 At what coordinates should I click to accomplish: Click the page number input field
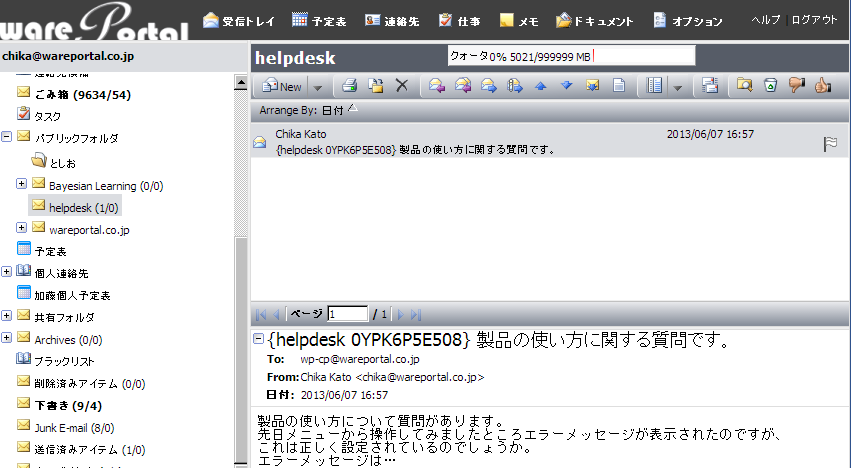[x=348, y=314]
